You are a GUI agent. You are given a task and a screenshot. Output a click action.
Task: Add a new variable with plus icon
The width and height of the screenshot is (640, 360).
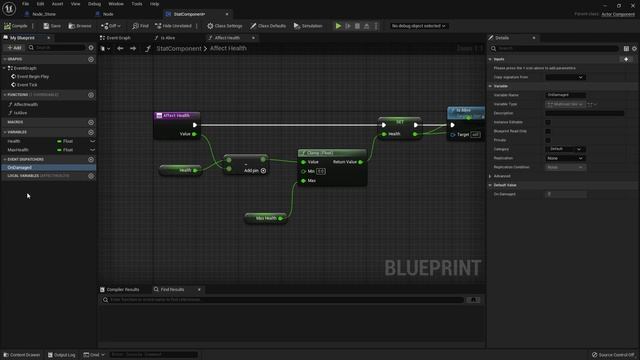pos(91,132)
